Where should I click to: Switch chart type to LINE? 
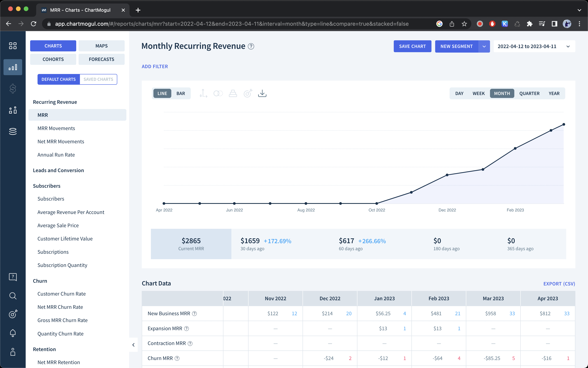[162, 93]
